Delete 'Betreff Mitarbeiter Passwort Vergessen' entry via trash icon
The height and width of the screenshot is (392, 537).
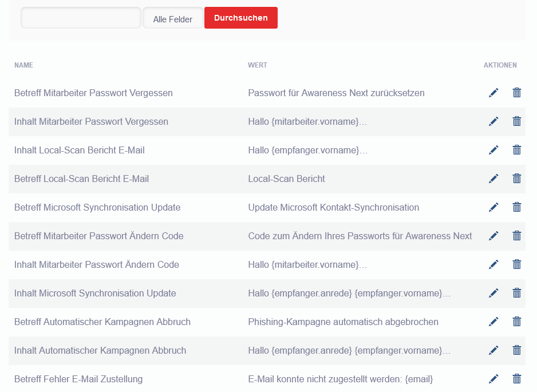click(516, 93)
